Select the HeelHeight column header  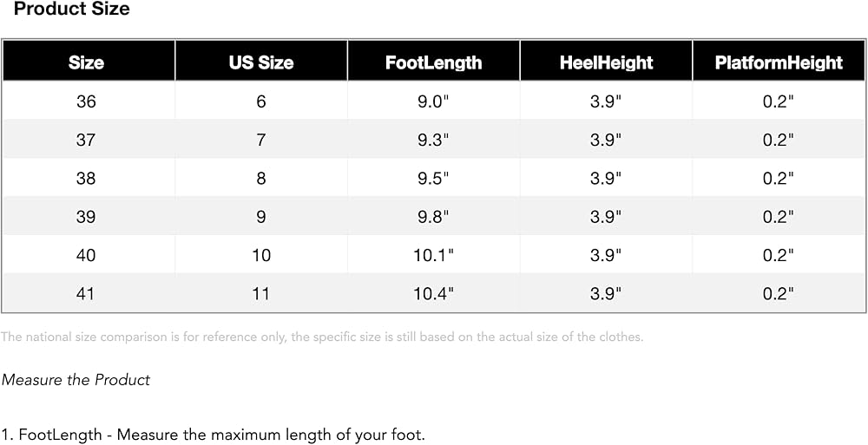(606, 61)
